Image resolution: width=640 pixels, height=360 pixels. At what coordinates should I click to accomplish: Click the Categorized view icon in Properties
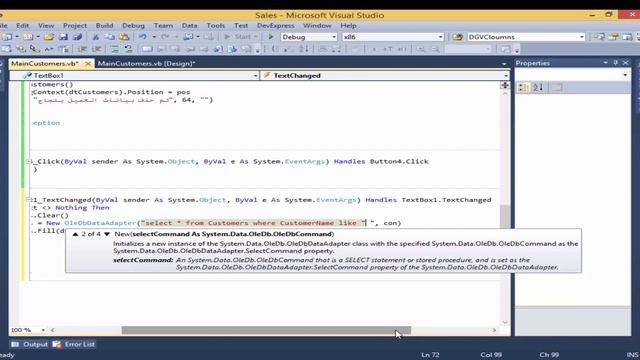click(x=523, y=87)
